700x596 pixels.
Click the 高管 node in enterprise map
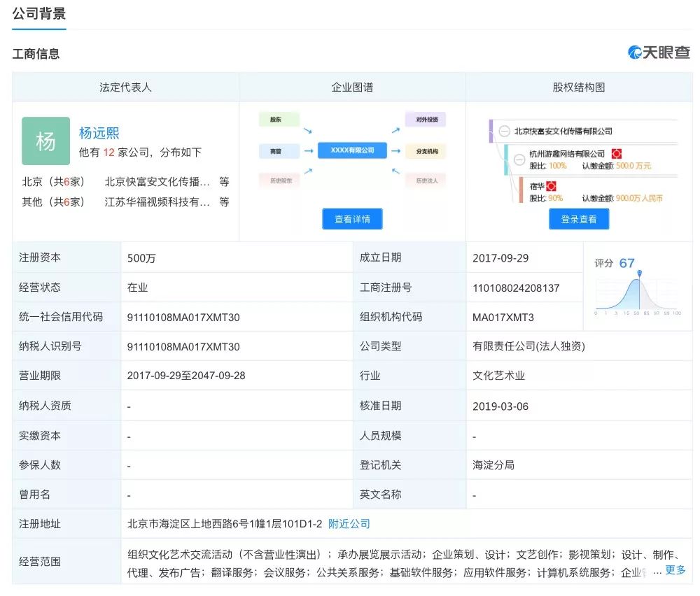coord(279,151)
